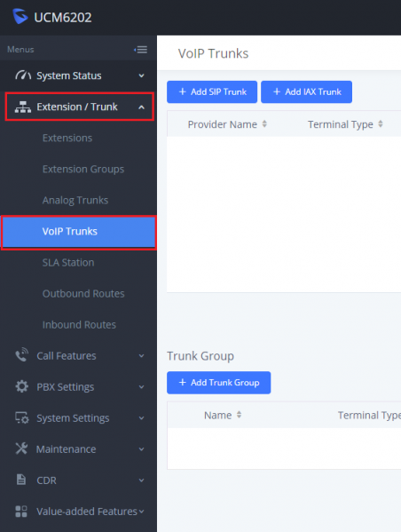The image size is (401, 532).
Task: Click the Add Trunk Group button
Action: click(x=218, y=383)
